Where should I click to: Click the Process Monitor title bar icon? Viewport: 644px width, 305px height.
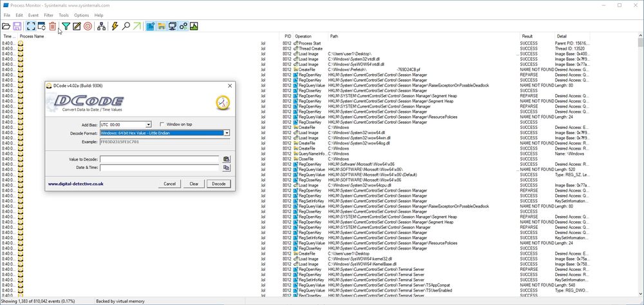(x=6, y=5)
